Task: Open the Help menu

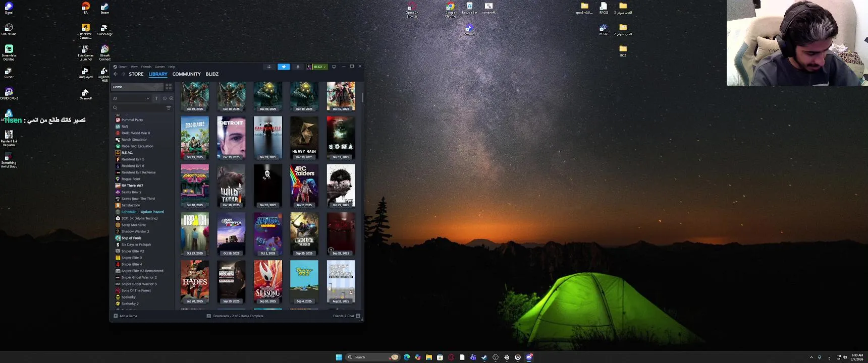Action: click(172, 67)
